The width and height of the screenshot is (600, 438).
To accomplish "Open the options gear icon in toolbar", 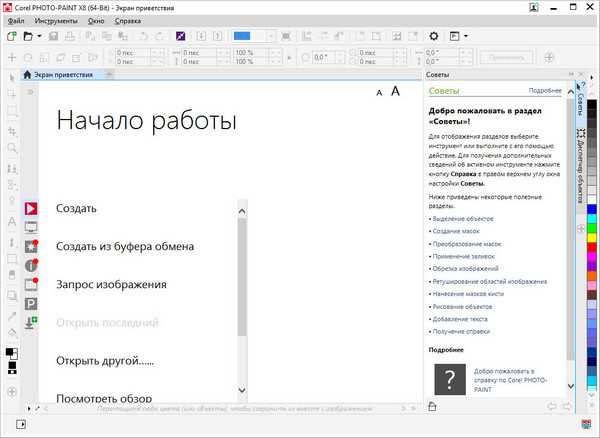I will pos(434,36).
